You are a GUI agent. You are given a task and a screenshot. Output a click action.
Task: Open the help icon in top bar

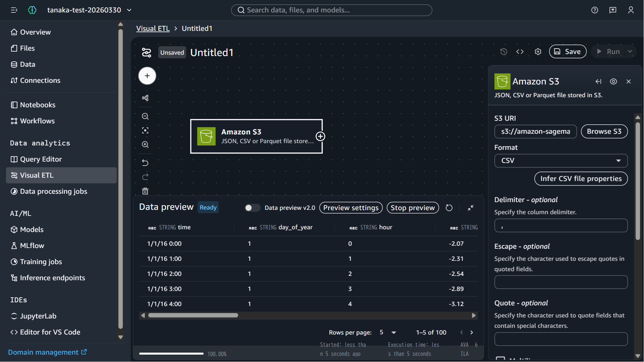pyautogui.click(x=595, y=10)
